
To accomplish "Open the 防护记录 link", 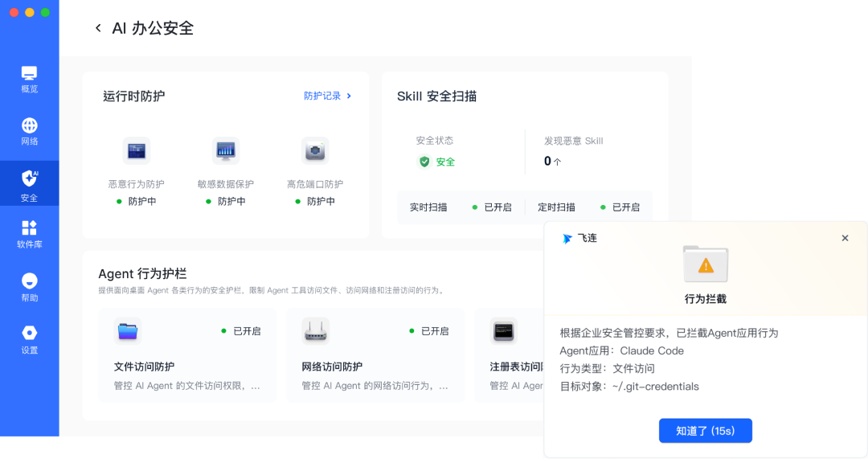I will (x=322, y=96).
